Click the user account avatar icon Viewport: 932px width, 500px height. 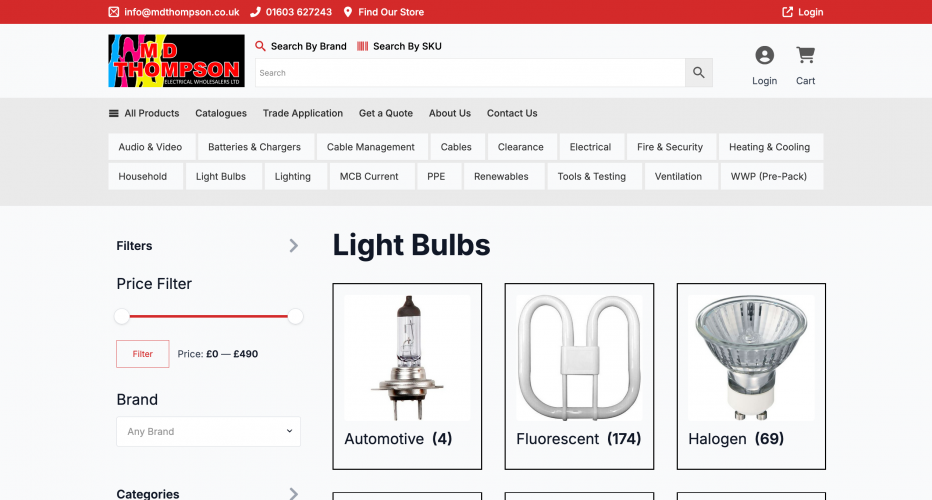pyautogui.click(x=764, y=55)
